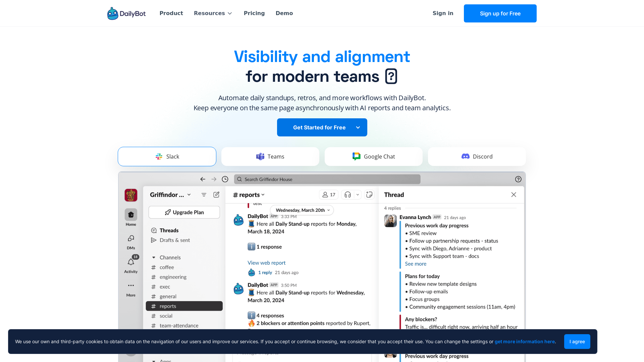The image size is (644, 362).
Task: Click the question mark box after teams
Action: (x=391, y=76)
